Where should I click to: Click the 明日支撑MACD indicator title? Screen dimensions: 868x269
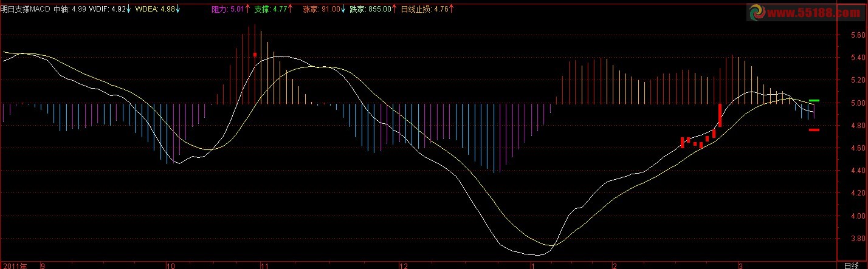[x=26, y=9]
